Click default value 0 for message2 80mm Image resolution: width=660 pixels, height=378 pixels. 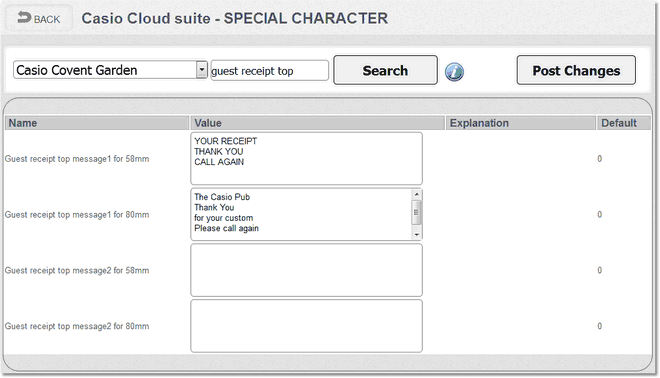pyautogui.click(x=599, y=326)
